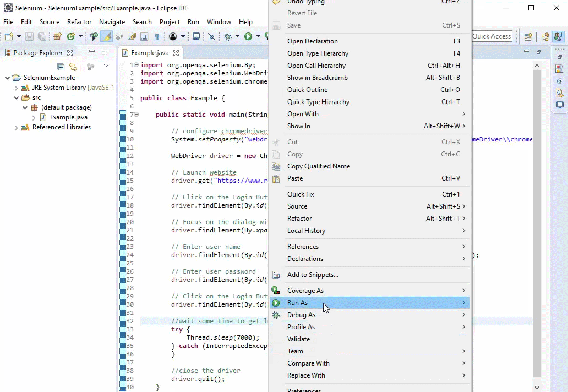Viewport: 568px width, 392px height.
Task: Click the New wizard toolbar icon
Action: point(9,36)
